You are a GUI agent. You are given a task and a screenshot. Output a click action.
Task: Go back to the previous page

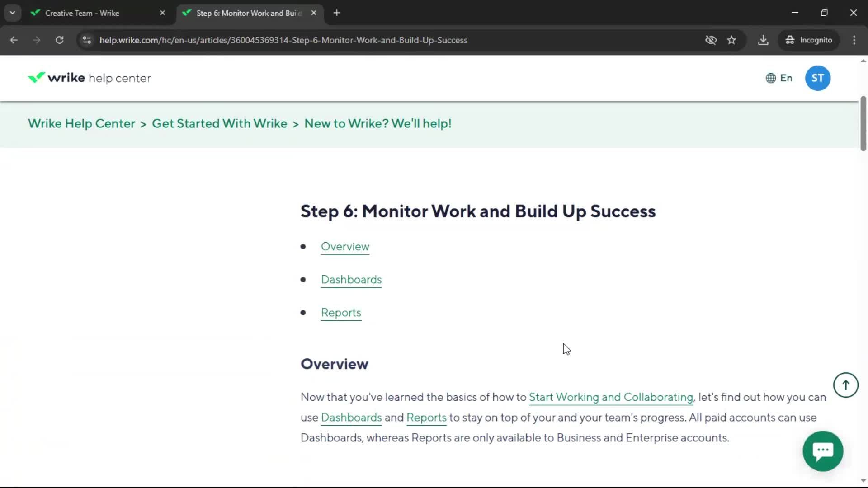click(14, 40)
